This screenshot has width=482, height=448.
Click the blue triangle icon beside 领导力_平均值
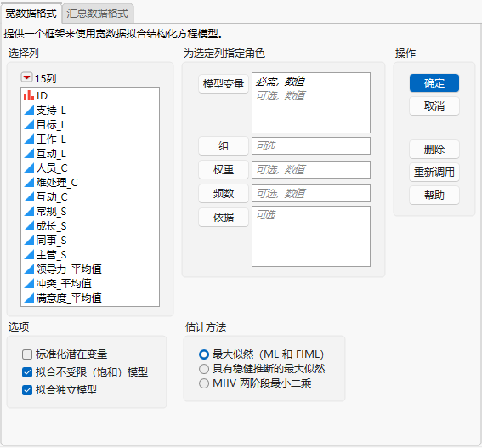29,269
